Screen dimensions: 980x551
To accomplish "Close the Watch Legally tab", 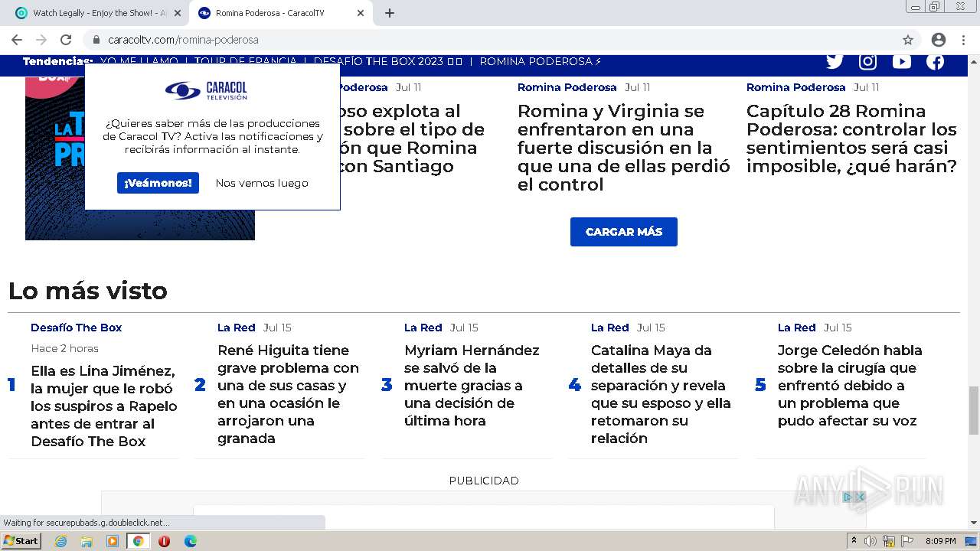I will pyautogui.click(x=177, y=13).
